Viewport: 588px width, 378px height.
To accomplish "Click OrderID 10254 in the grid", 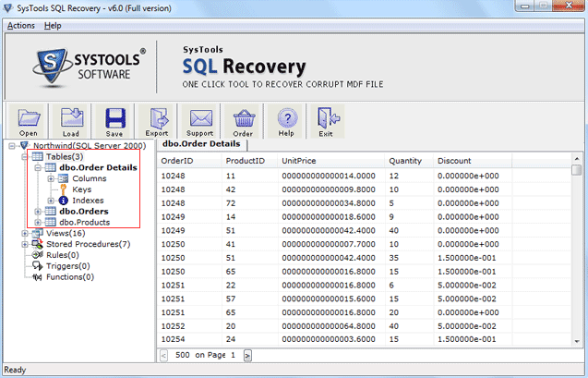I will pos(173,339).
